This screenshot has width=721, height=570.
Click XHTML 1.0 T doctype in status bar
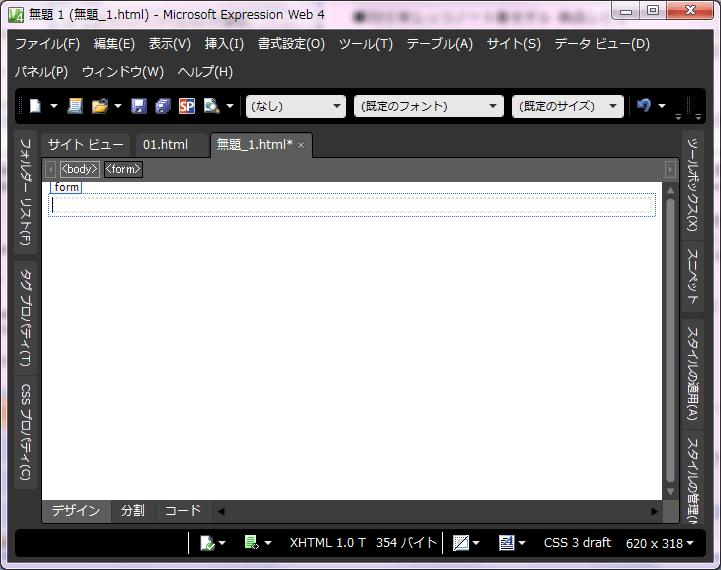tap(327, 543)
